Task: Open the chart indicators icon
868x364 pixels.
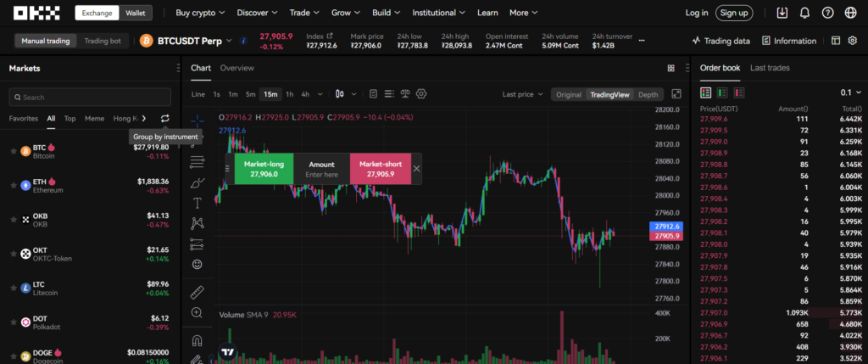Action: (x=373, y=94)
